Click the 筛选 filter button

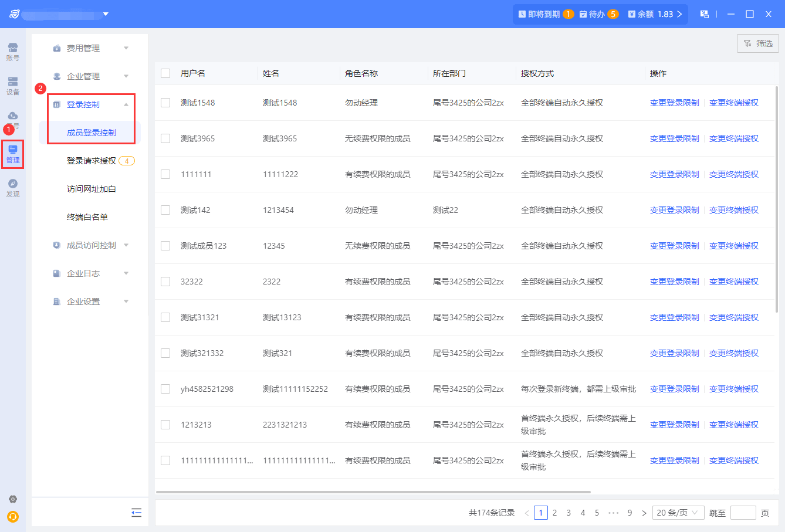(758, 43)
